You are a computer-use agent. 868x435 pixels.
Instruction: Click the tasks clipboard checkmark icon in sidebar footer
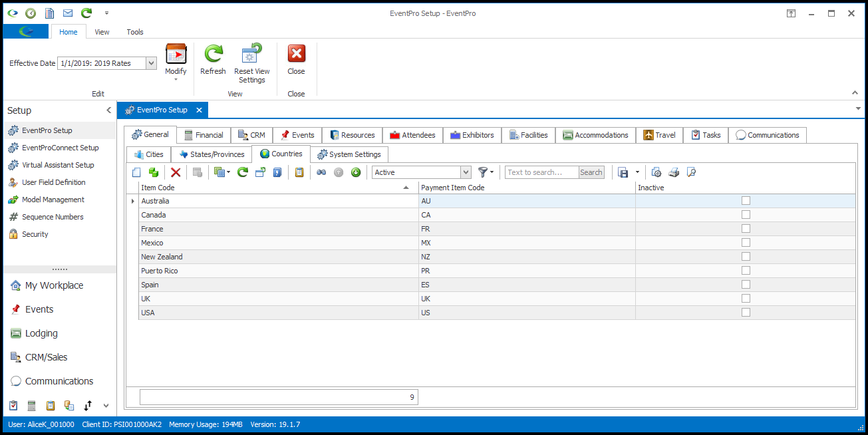(x=13, y=405)
